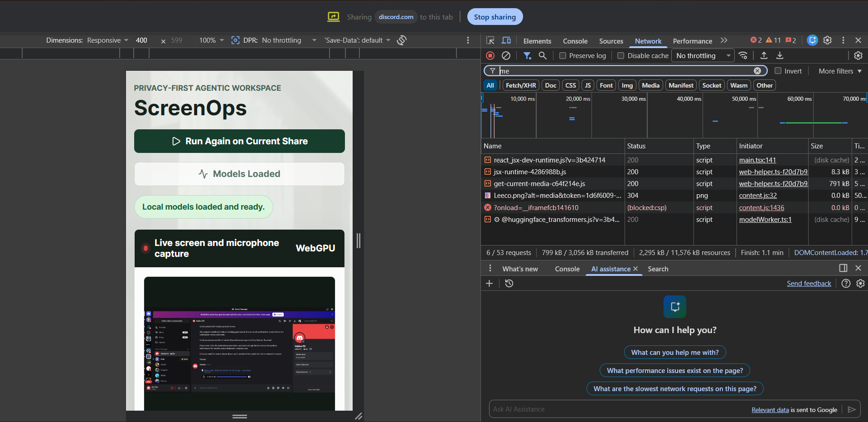Switch to the Performance tab
Viewport: 868px width, 422px height.
692,41
